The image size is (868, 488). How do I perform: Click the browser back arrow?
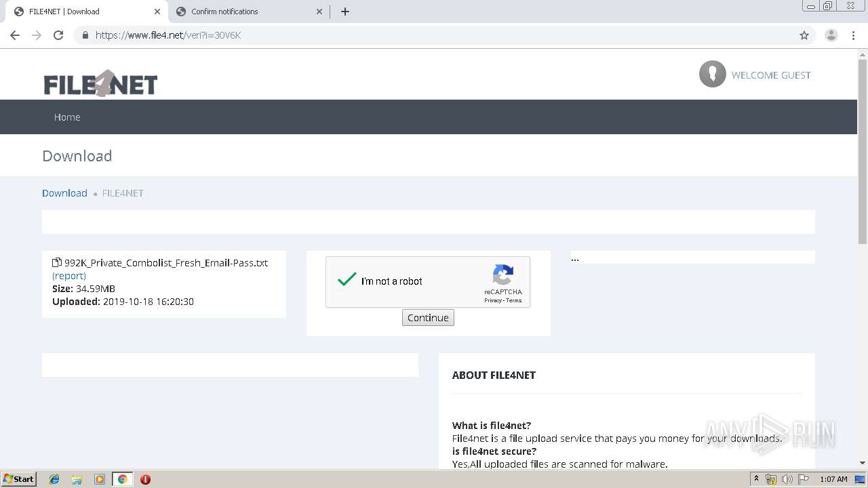[15, 35]
